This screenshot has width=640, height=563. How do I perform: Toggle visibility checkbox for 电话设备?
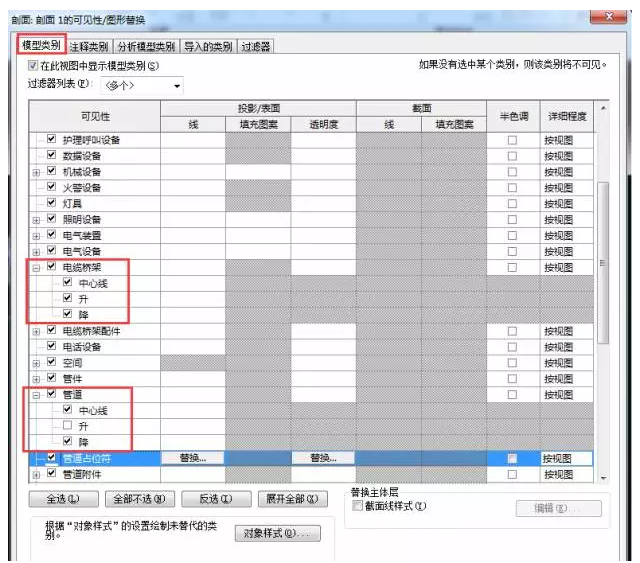click(51, 346)
